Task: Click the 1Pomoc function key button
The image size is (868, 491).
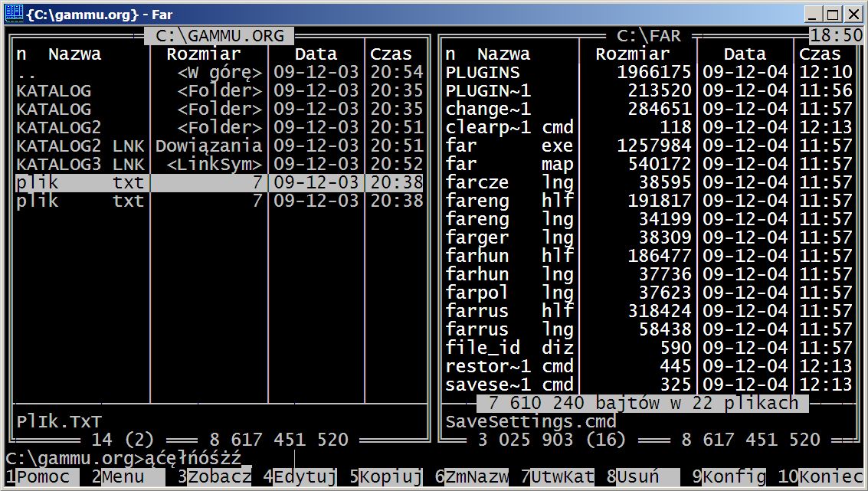Action: (43, 476)
